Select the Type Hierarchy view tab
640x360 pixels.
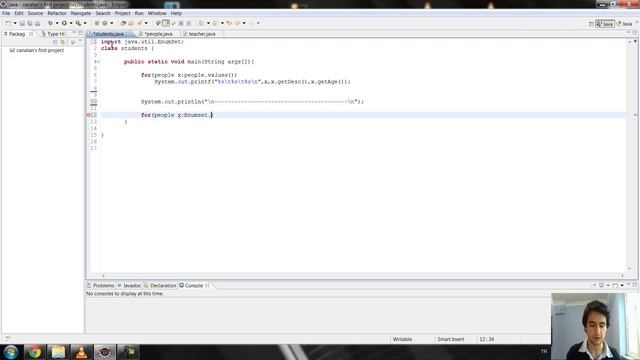point(54,34)
